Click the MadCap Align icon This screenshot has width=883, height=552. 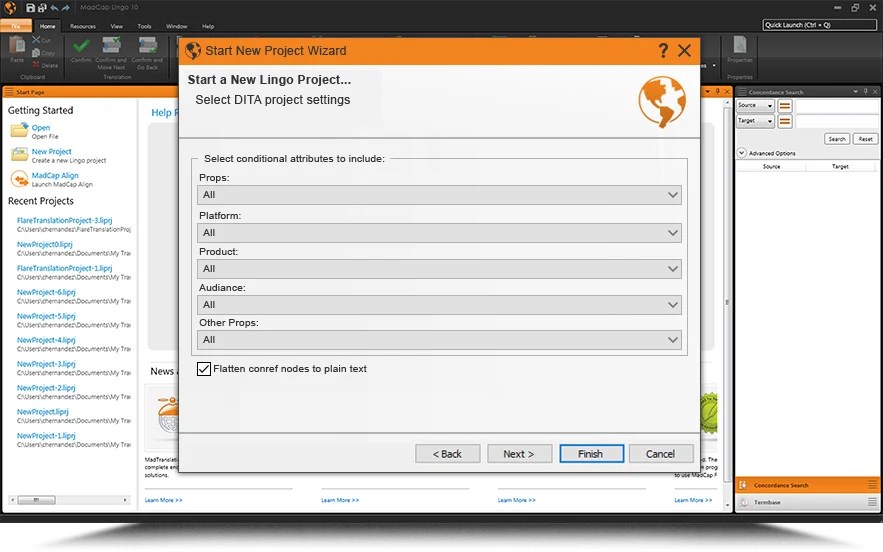(19, 179)
